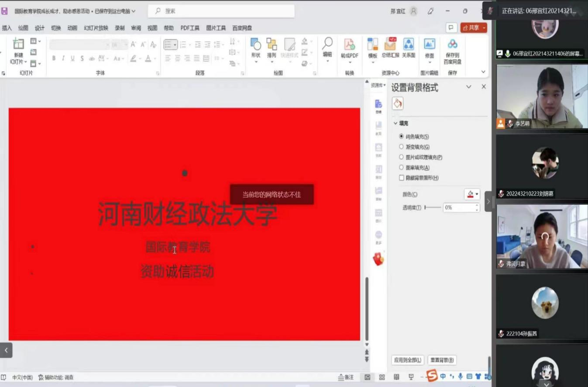Switch to Slide Sorter view in status bar

pyautogui.click(x=382, y=377)
